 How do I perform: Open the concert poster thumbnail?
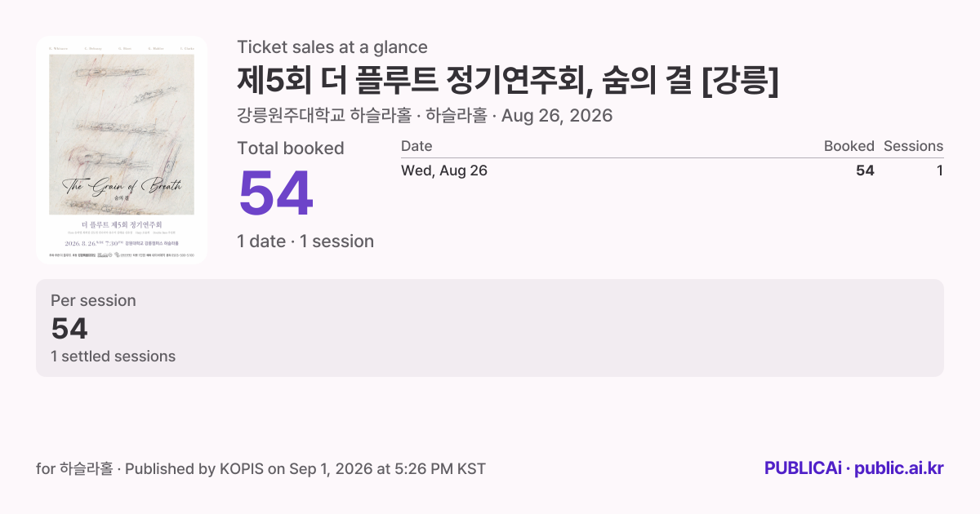tap(122, 150)
